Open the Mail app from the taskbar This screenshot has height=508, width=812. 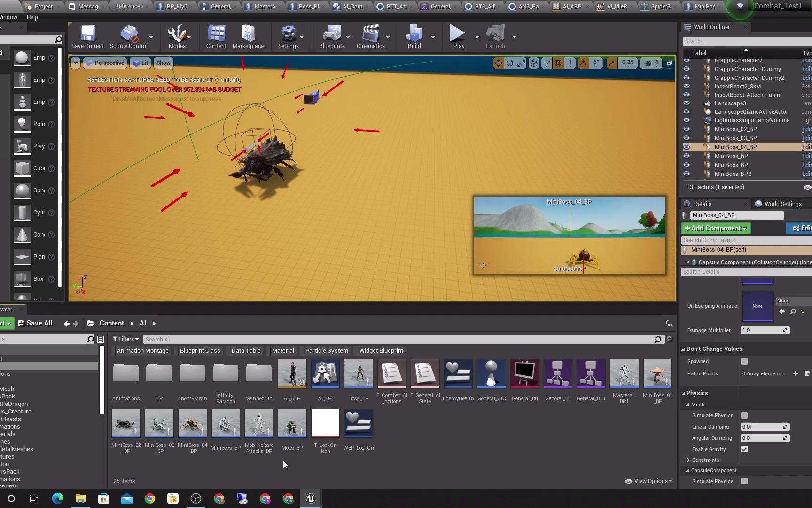click(x=126, y=499)
